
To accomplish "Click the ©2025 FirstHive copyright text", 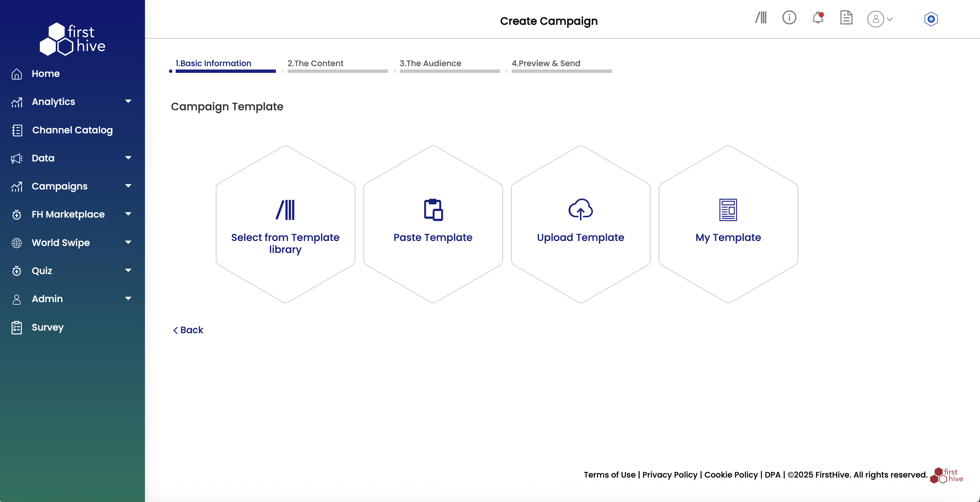I will 857,475.
